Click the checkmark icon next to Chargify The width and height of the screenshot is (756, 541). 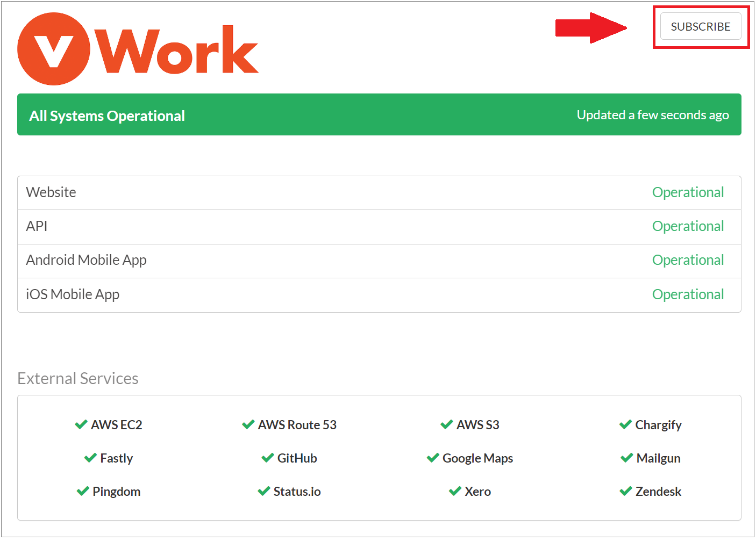pyautogui.click(x=626, y=424)
